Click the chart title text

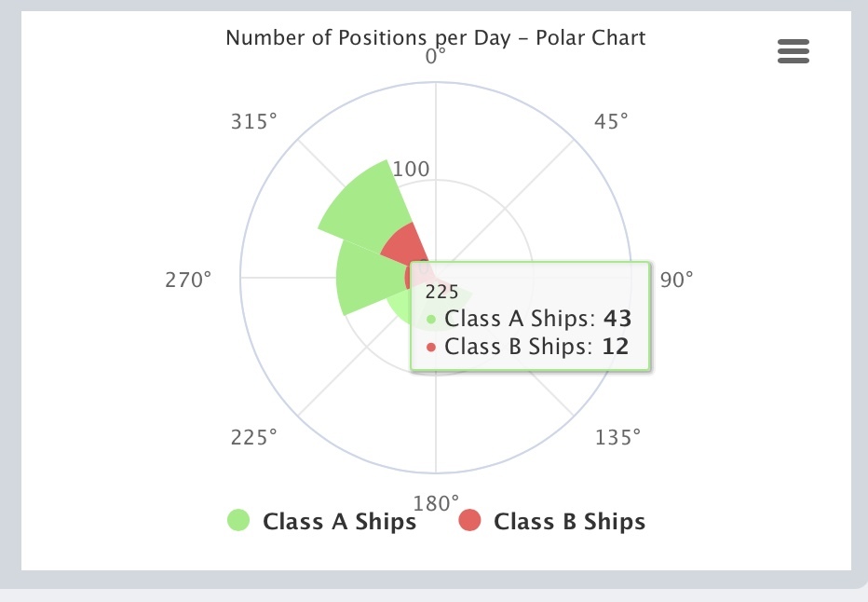click(x=436, y=37)
